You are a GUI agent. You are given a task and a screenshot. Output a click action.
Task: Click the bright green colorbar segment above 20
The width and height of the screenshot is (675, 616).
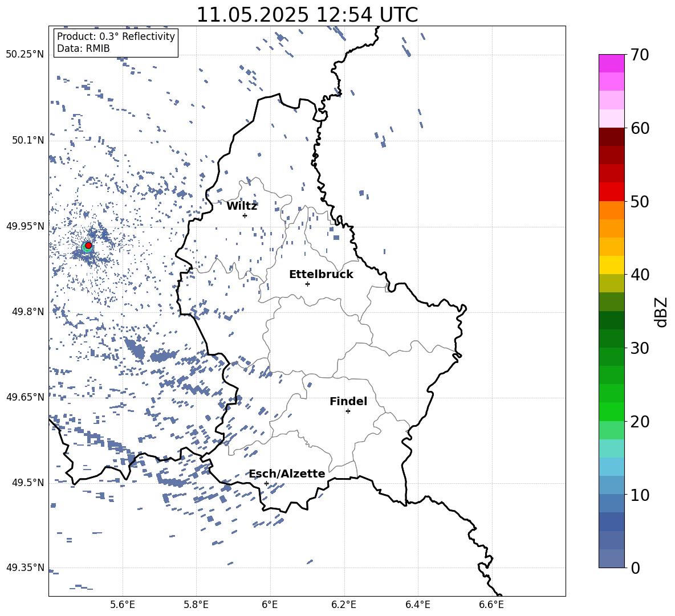tap(611, 411)
